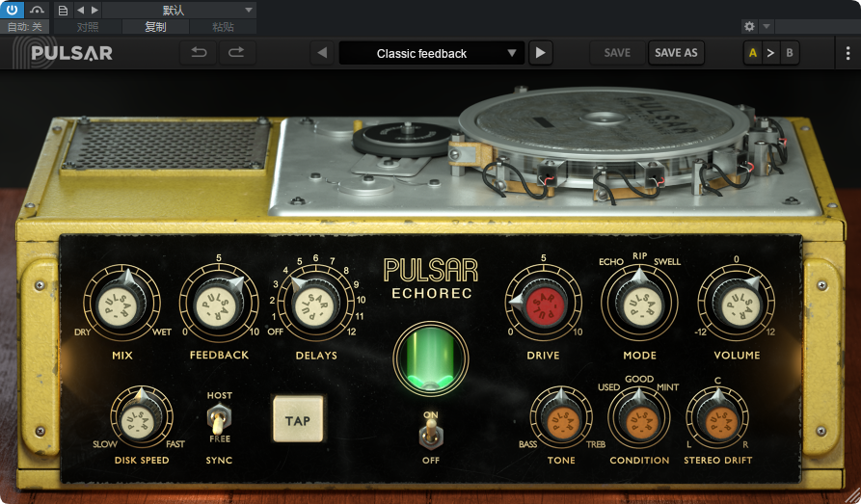861x504 pixels.
Task: Select the MINT condition label
Action: click(668, 387)
